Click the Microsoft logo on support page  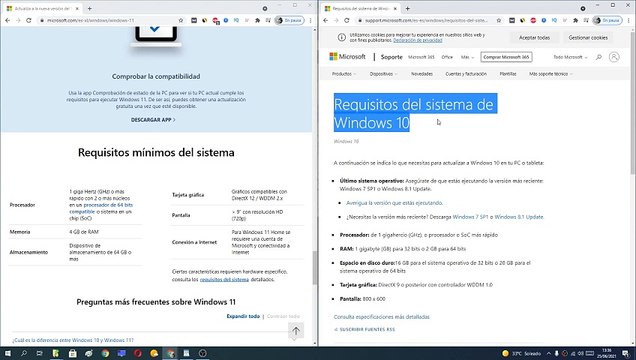point(348,57)
